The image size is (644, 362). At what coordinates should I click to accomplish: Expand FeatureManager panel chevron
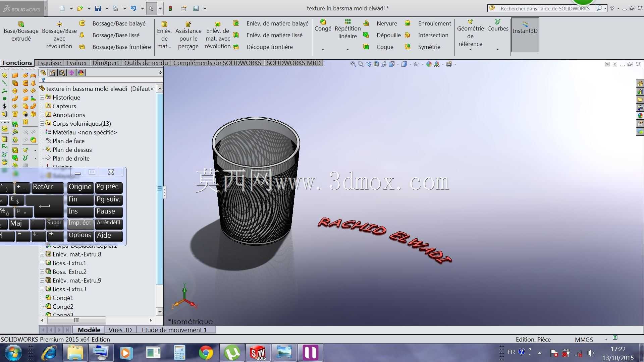pyautogui.click(x=160, y=72)
